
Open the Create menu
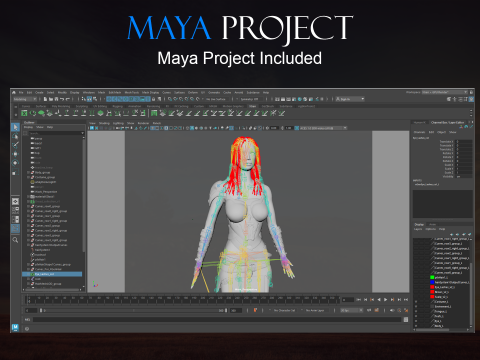(x=39, y=92)
